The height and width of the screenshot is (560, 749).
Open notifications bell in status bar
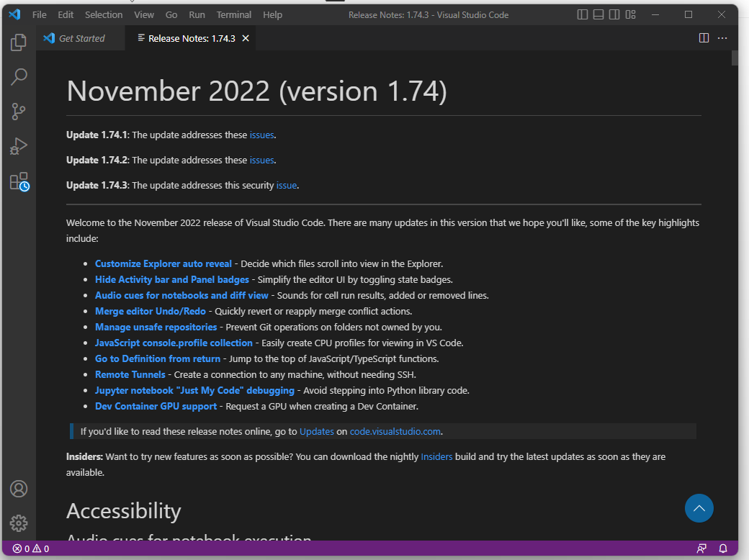click(723, 548)
